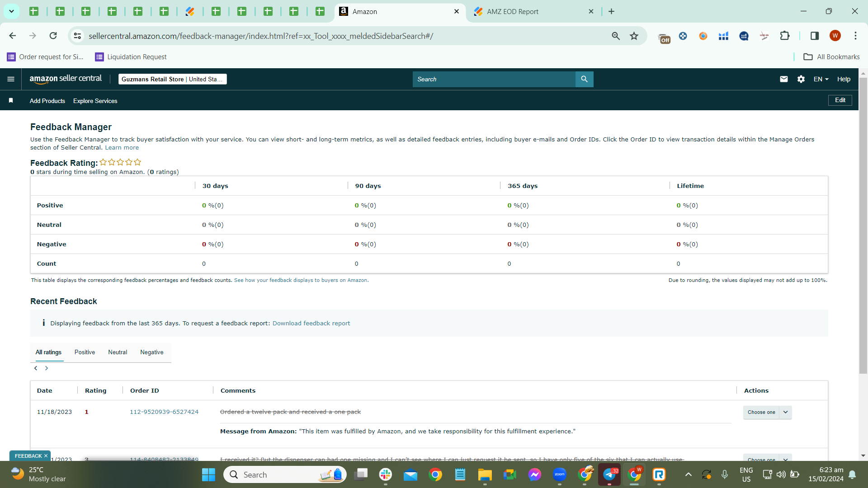
Task: Open the Learn more link
Action: pos(122,148)
